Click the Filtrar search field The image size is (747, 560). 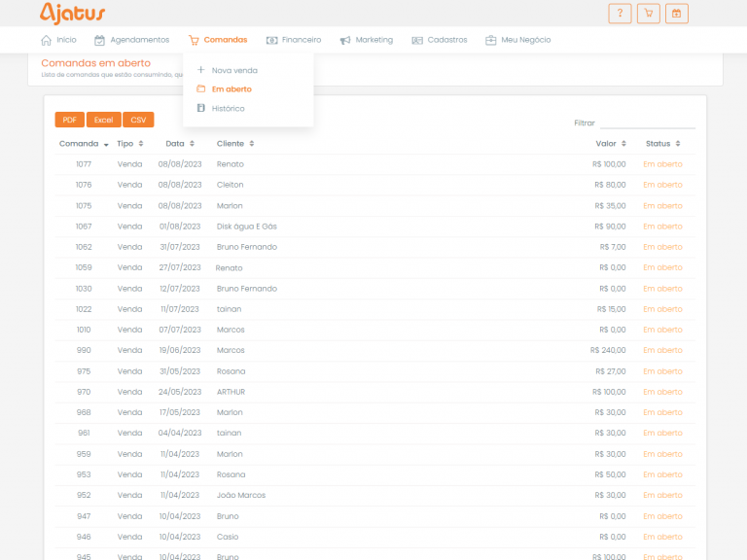(x=647, y=122)
